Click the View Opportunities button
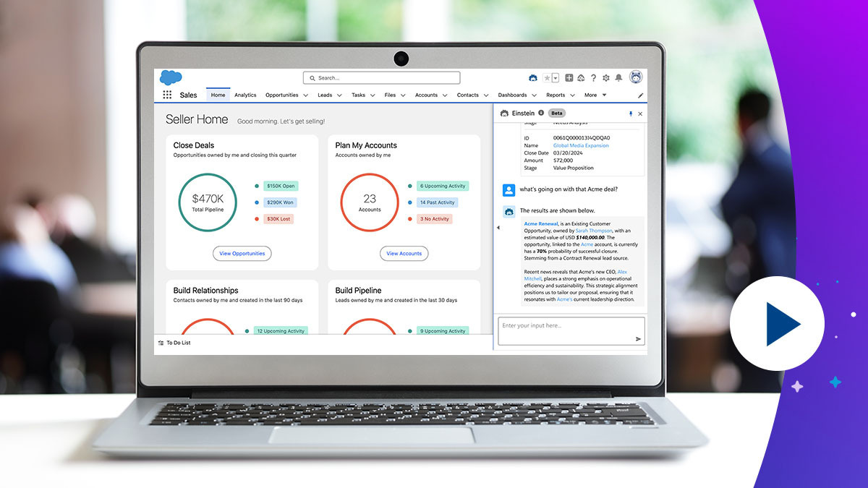 242,254
